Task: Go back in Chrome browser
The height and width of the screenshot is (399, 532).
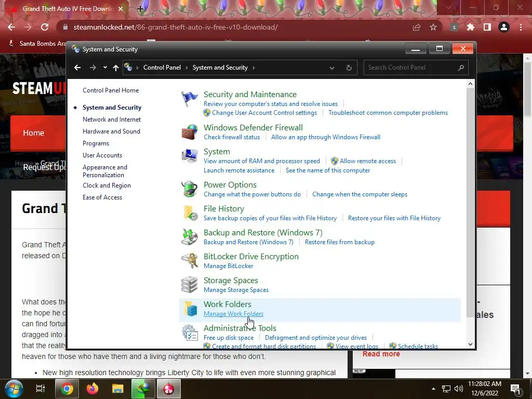Action: (x=11, y=27)
